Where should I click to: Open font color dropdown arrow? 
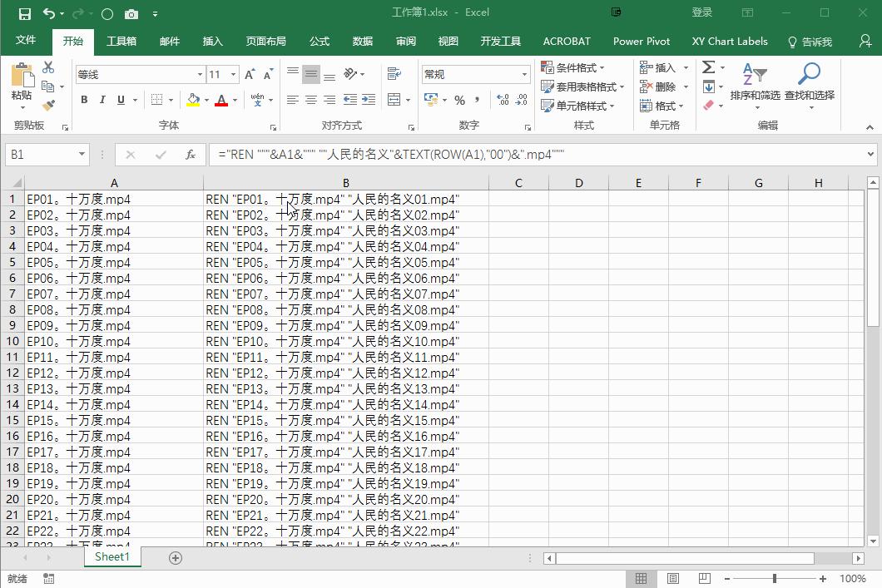235,100
